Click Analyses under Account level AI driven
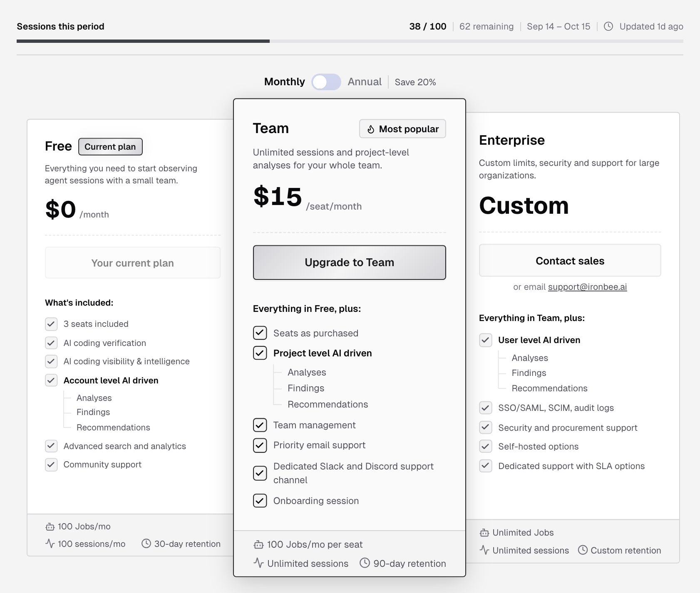700x593 pixels. (x=94, y=398)
